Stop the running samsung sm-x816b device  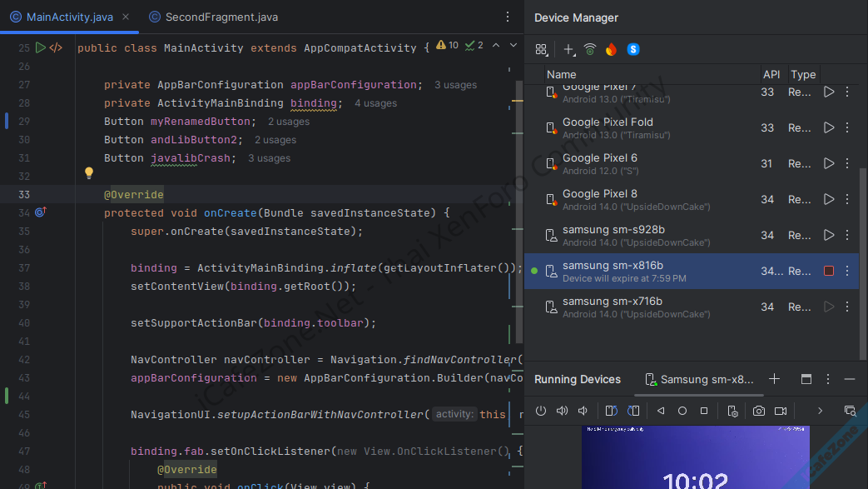(x=828, y=271)
